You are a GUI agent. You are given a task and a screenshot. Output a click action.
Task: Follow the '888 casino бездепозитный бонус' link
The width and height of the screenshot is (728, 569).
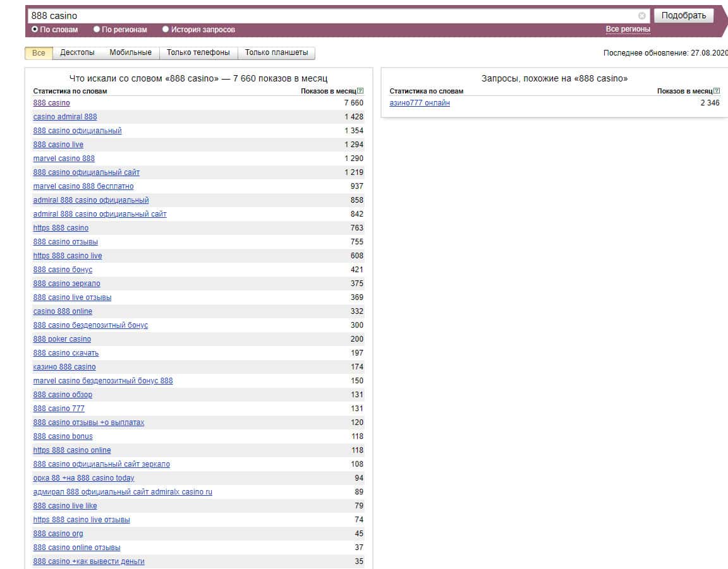tap(90, 325)
